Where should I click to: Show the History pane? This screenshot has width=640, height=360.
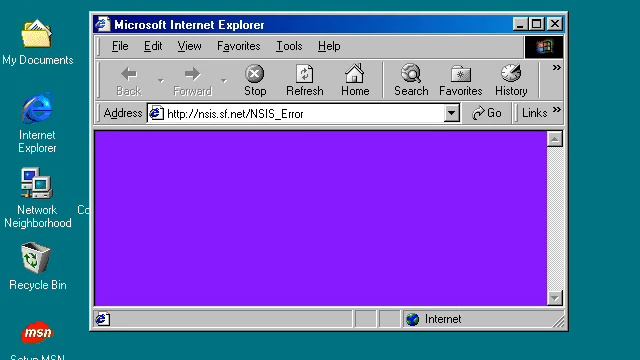pos(511,80)
